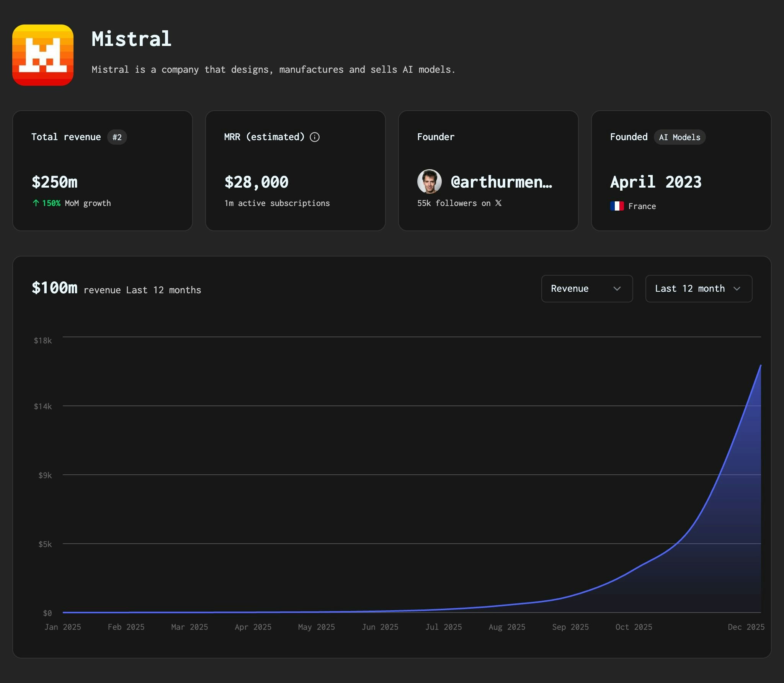The width and height of the screenshot is (784, 683).
Task: Click the chevron in the Revenue selector
Action: pyautogui.click(x=617, y=289)
